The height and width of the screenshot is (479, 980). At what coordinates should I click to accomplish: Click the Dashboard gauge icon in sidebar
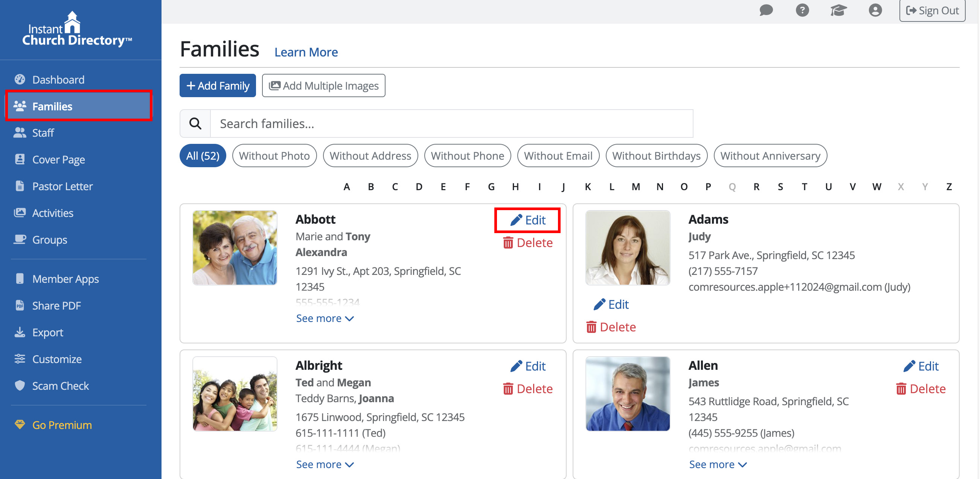tap(20, 79)
